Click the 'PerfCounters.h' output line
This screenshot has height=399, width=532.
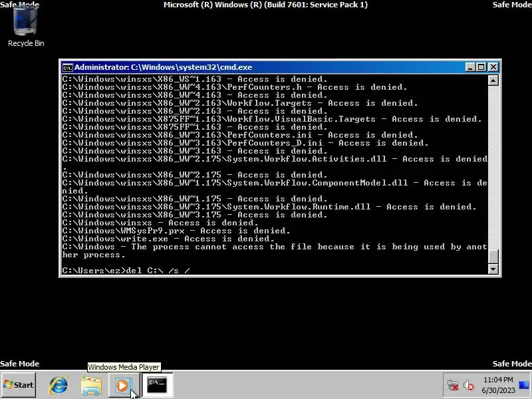pyautogui.click(x=235, y=87)
